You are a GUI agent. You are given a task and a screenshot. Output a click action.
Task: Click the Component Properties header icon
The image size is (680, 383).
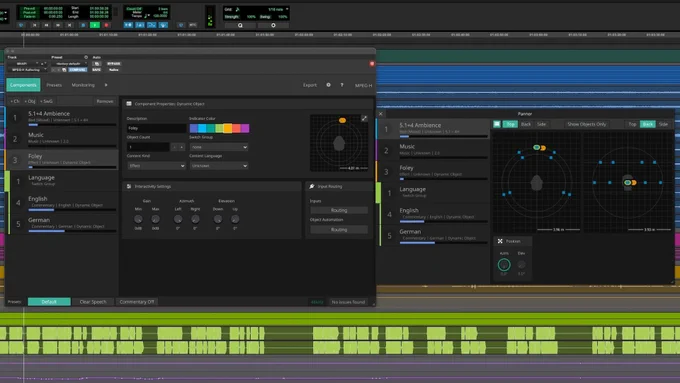pyautogui.click(x=129, y=104)
